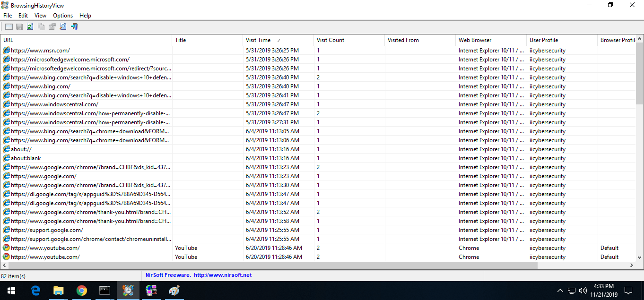Click the vertical scrollbar up arrow

point(640,40)
